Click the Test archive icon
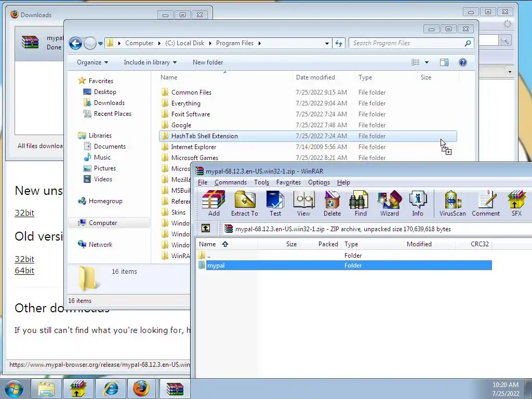Image resolution: width=532 pixels, height=399 pixels. tap(275, 203)
